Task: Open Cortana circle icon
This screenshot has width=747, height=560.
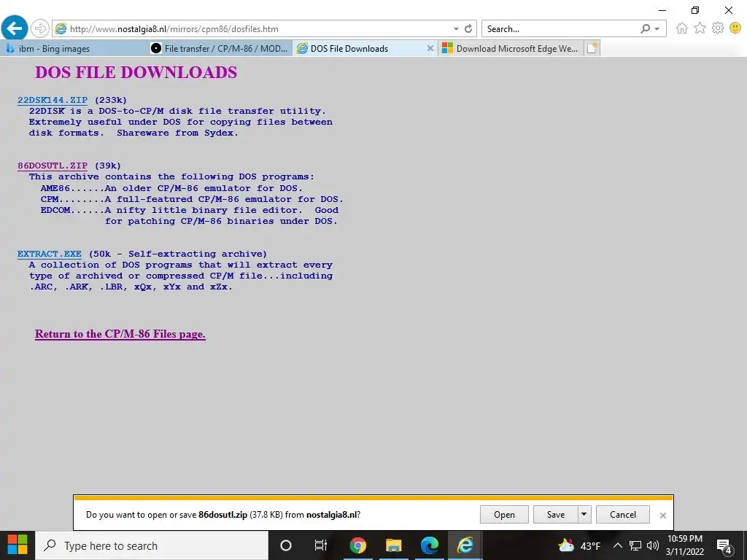Action: click(x=286, y=545)
